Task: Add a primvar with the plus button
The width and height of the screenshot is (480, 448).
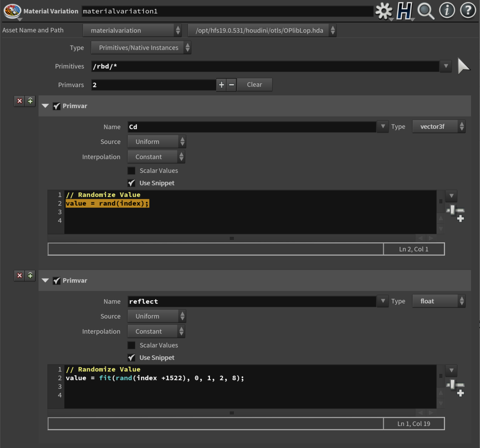Action: pos(221,85)
